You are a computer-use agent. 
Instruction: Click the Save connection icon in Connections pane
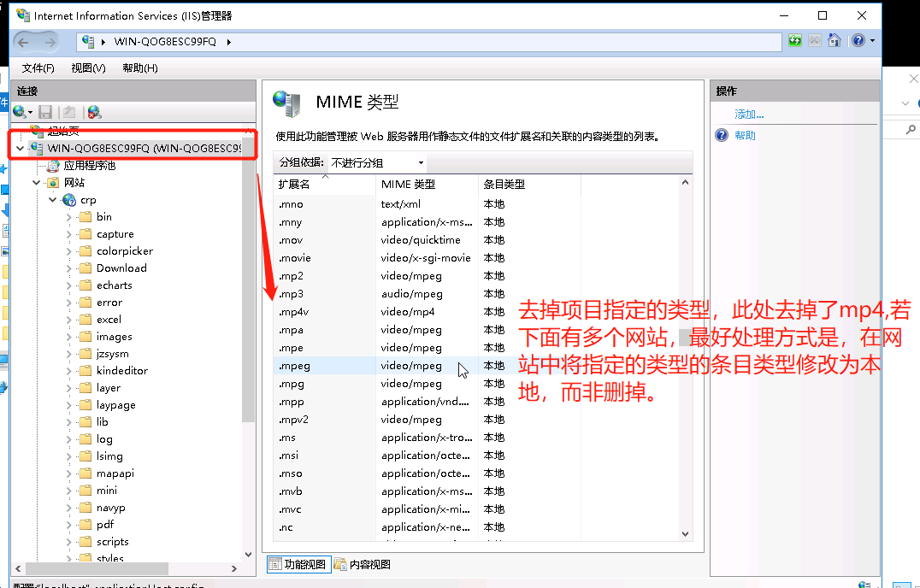44,112
